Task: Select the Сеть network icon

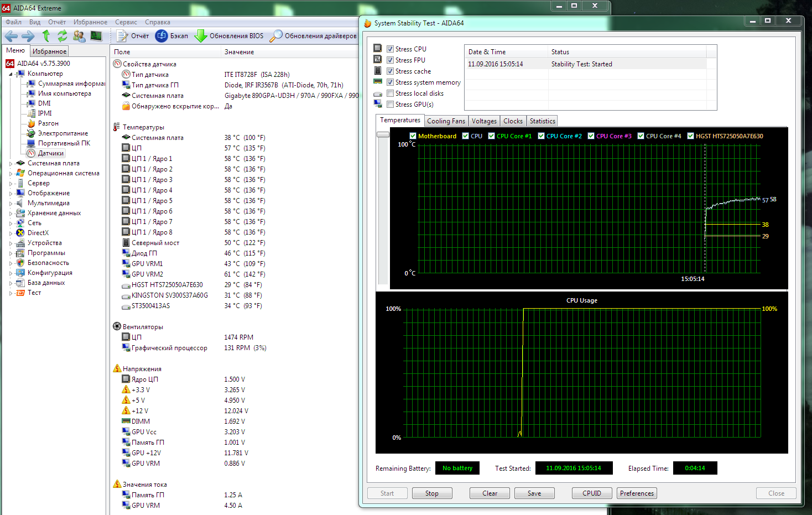Action: (x=20, y=223)
